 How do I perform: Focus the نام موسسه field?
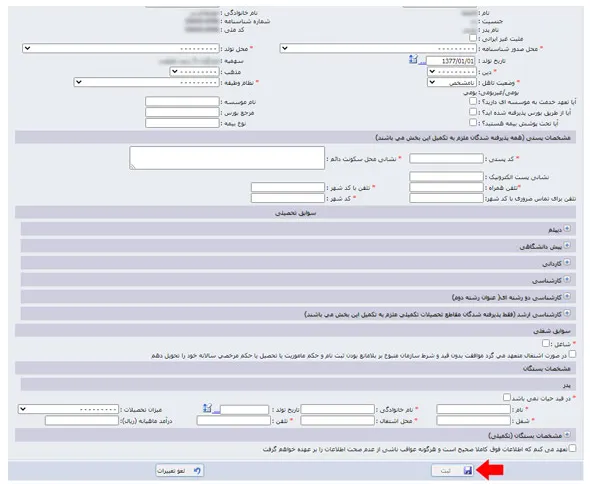click(x=182, y=102)
